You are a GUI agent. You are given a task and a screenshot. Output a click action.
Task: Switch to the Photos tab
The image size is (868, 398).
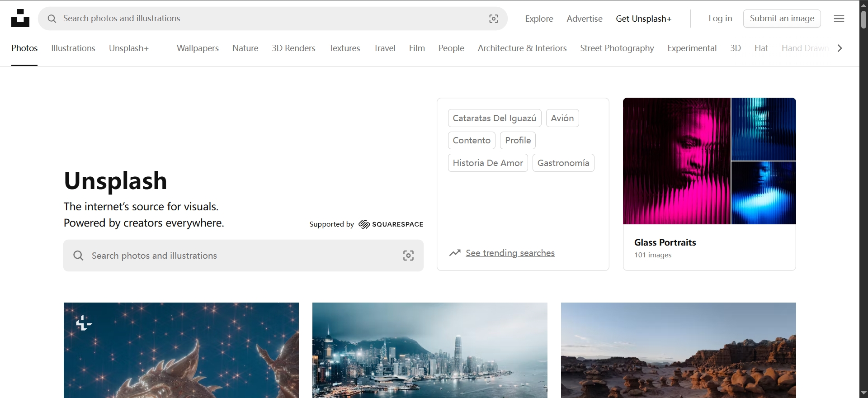point(24,48)
